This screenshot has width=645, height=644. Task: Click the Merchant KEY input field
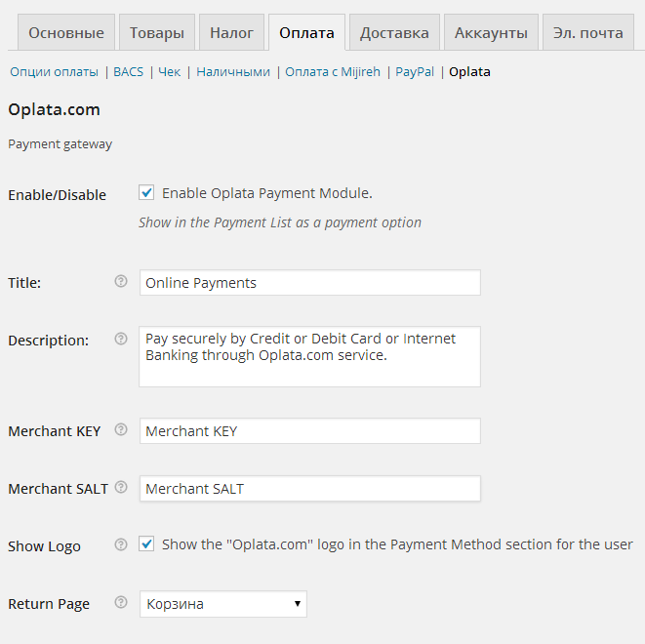point(310,431)
